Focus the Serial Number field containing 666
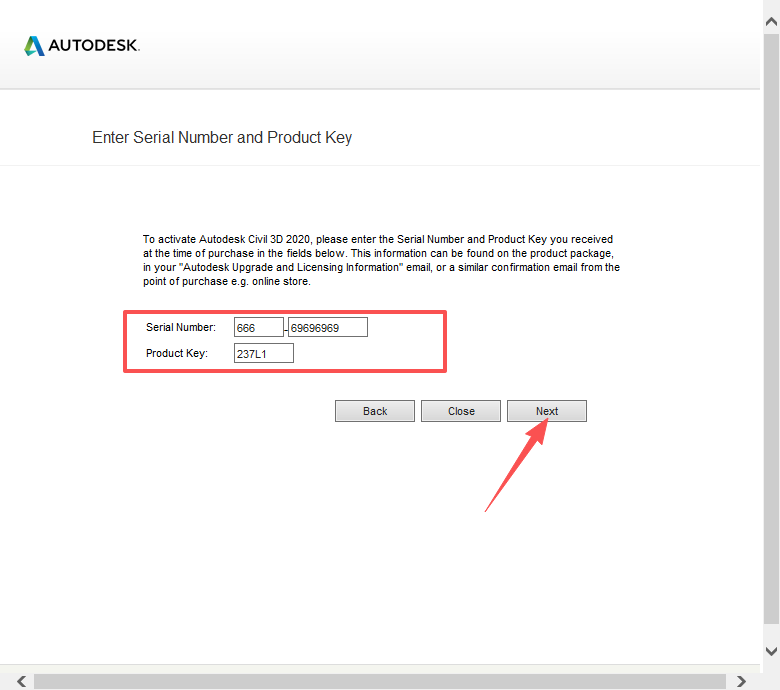Viewport: 780px width, 690px height. (258, 327)
